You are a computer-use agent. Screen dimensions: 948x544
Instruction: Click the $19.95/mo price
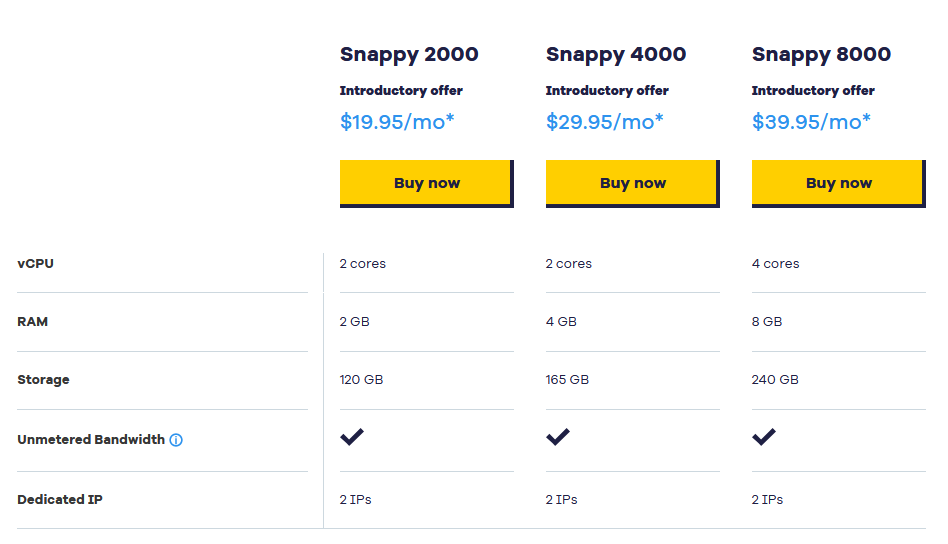pos(397,122)
